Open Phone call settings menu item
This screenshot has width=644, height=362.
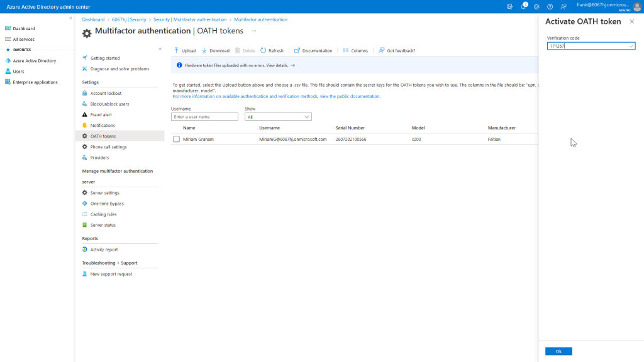[108, 147]
